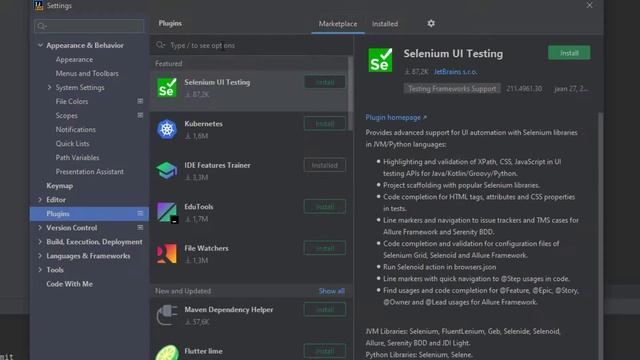Viewport: 640px width, 360px height.
Task: Click the Plugins row marker icon
Action: 140,213
